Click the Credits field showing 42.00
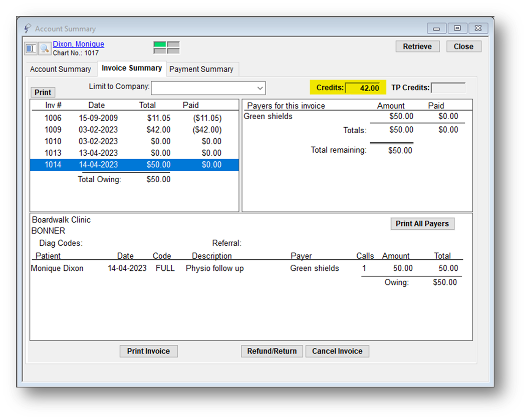Viewport: 527px width, 420px height. [x=363, y=88]
